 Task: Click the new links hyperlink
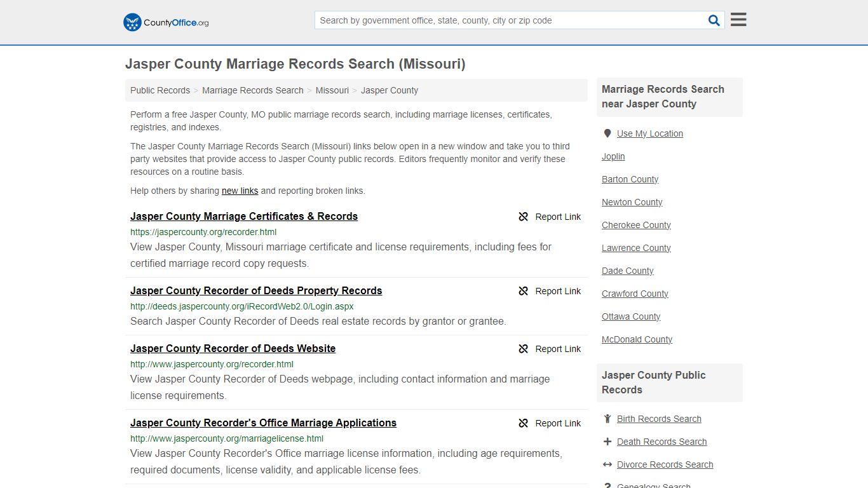[x=240, y=191]
